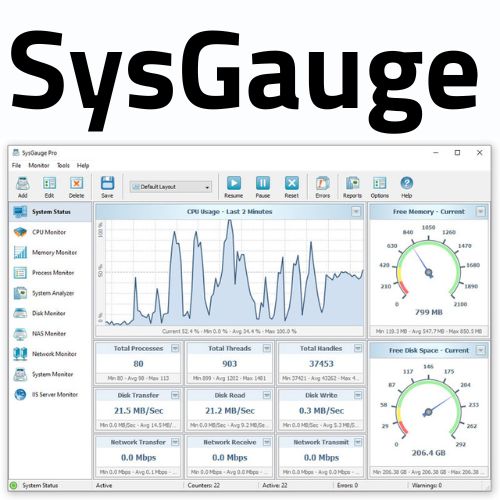Screen dimensions: 500x500
Task: Reset counters with the Reset icon
Action: point(292,187)
